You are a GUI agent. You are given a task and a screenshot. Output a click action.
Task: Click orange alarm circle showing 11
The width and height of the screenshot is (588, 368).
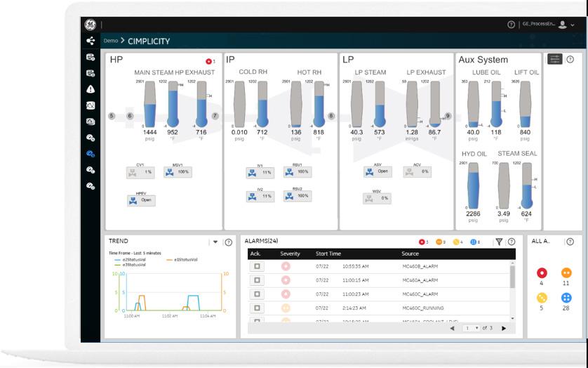pos(566,273)
